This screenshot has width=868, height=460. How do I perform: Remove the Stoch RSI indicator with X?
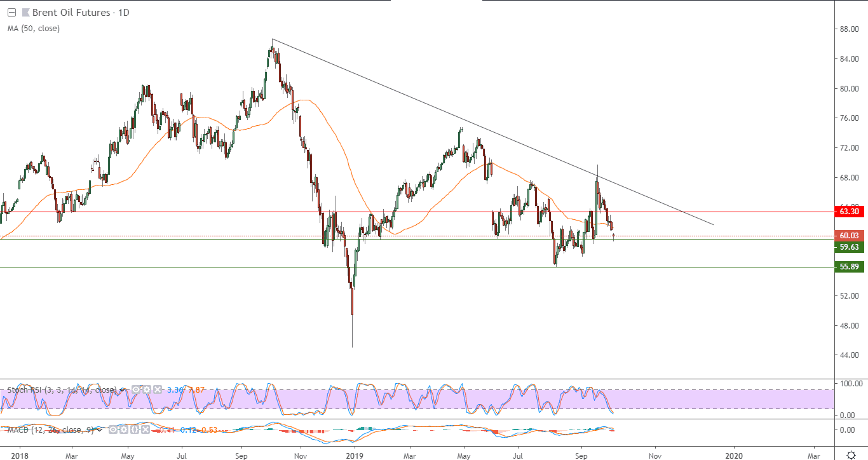click(x=158, y=389)
